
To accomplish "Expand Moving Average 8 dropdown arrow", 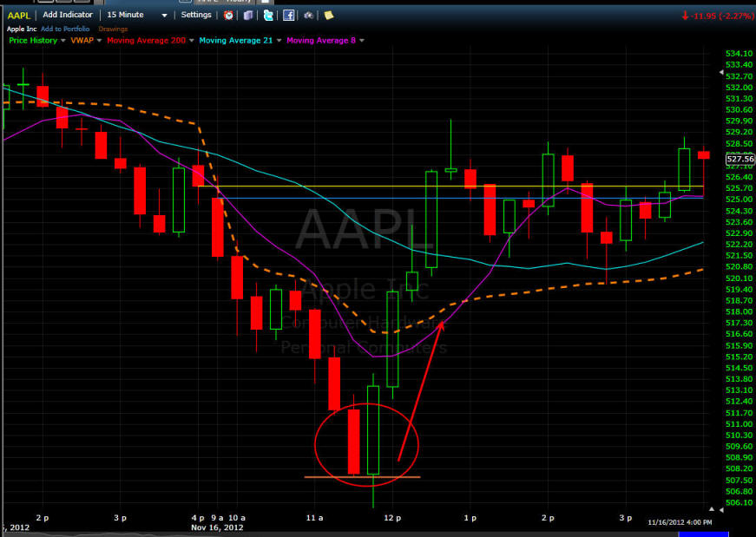I will 361,41.
